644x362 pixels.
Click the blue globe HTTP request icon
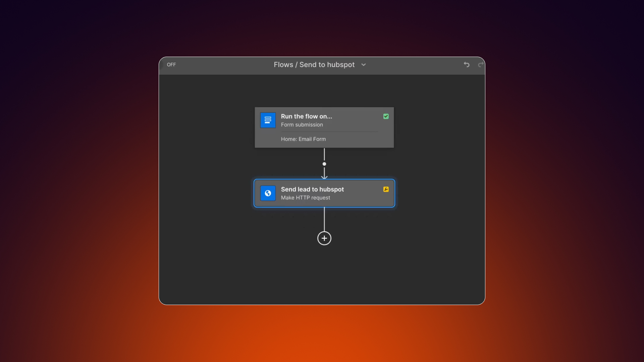pos(268,193)
